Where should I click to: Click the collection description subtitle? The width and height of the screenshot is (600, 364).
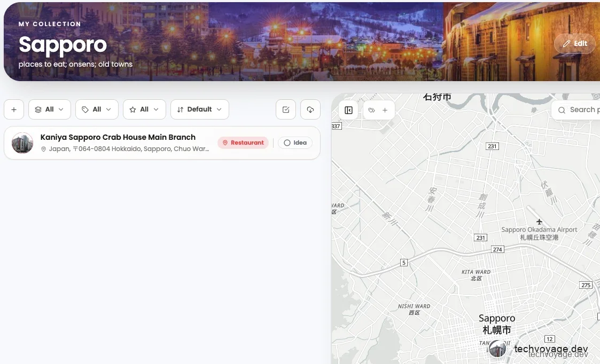75,64
